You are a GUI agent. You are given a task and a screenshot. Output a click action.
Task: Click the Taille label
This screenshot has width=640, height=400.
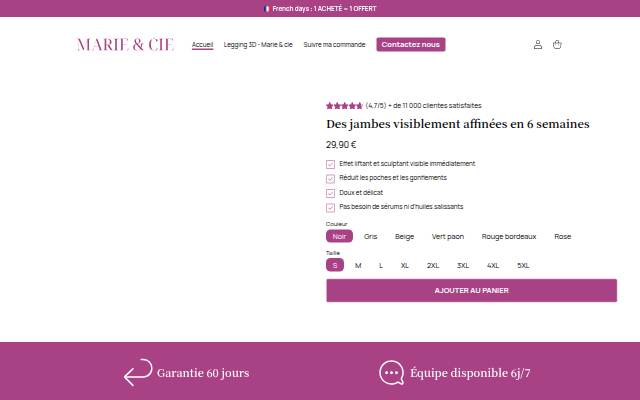tap(333, 253)
